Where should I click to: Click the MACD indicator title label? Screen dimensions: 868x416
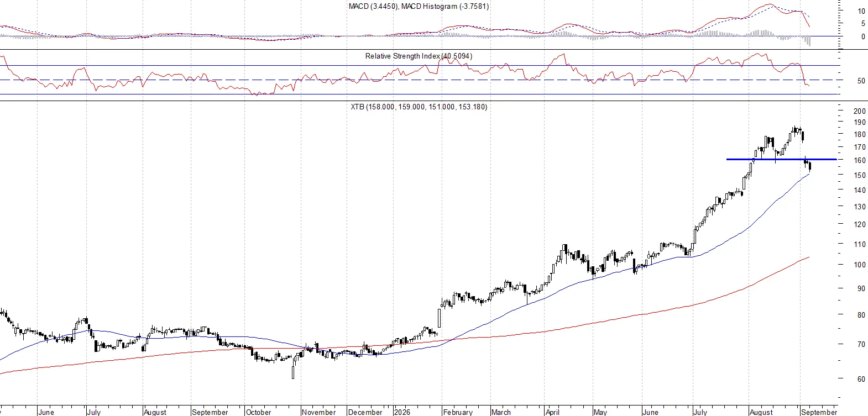coord(419,6)
